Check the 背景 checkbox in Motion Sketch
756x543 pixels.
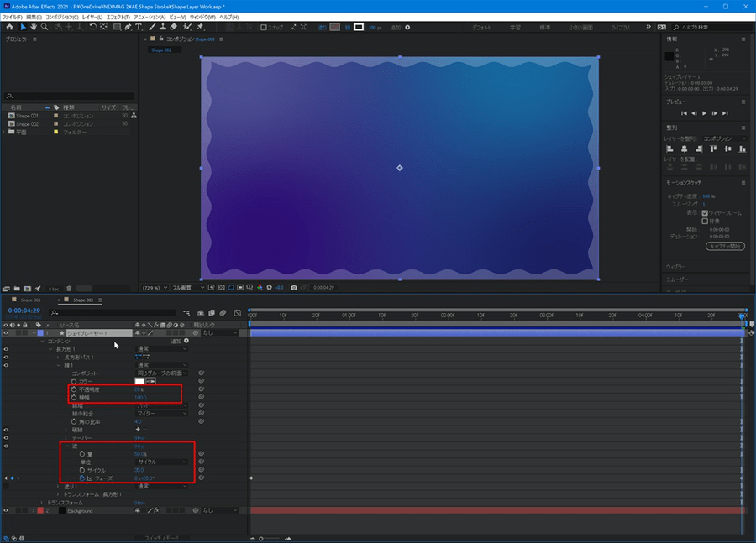pos(705,221)
